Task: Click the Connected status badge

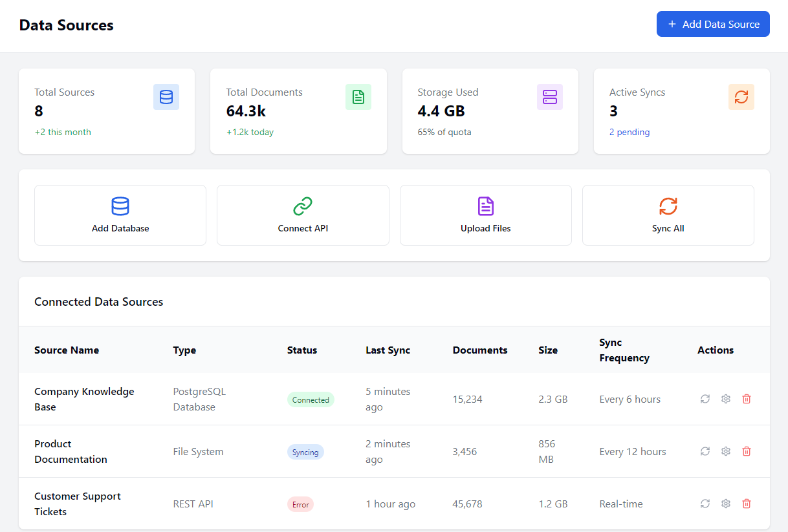Action: (x=311, y=399)
